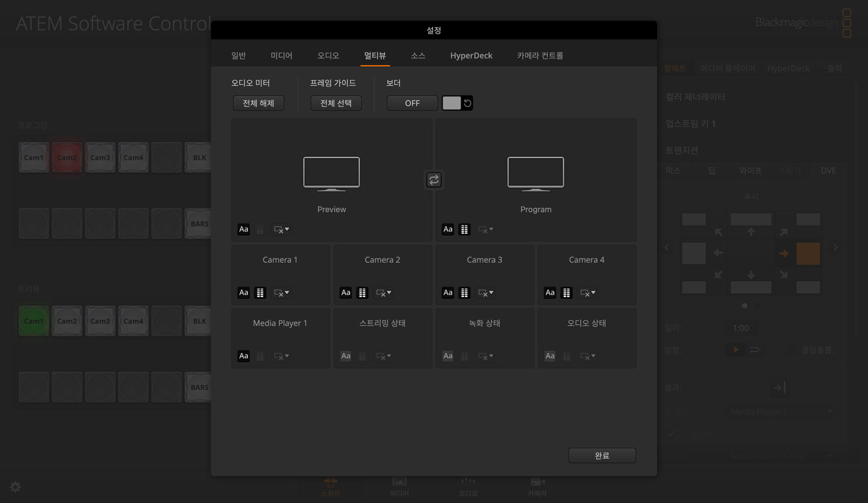
Task: Open the safe-area dropdown on Camera 4
Action: pos(588,293)
